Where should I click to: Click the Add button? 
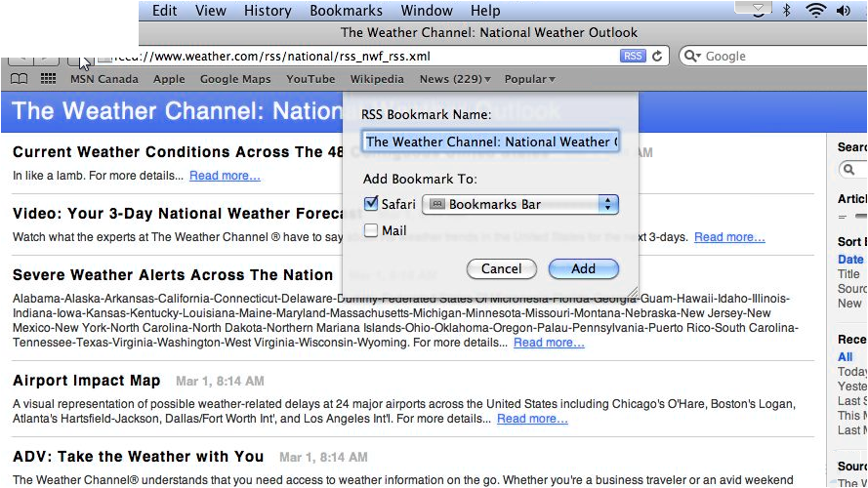pos(584,269)
